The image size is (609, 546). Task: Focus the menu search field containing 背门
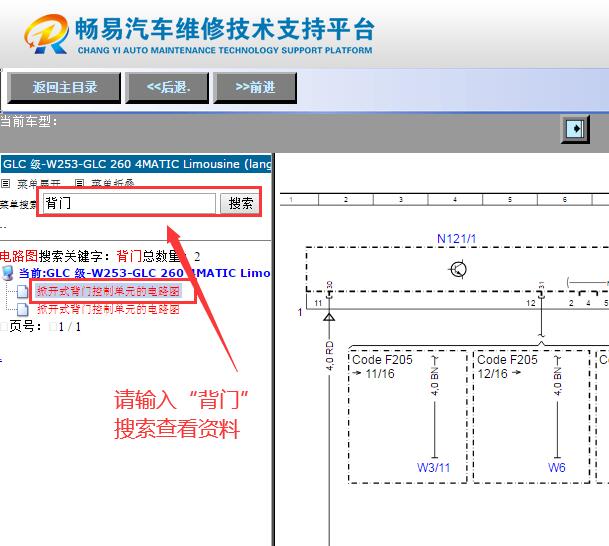pyautogui.click(x=129, y=203)
